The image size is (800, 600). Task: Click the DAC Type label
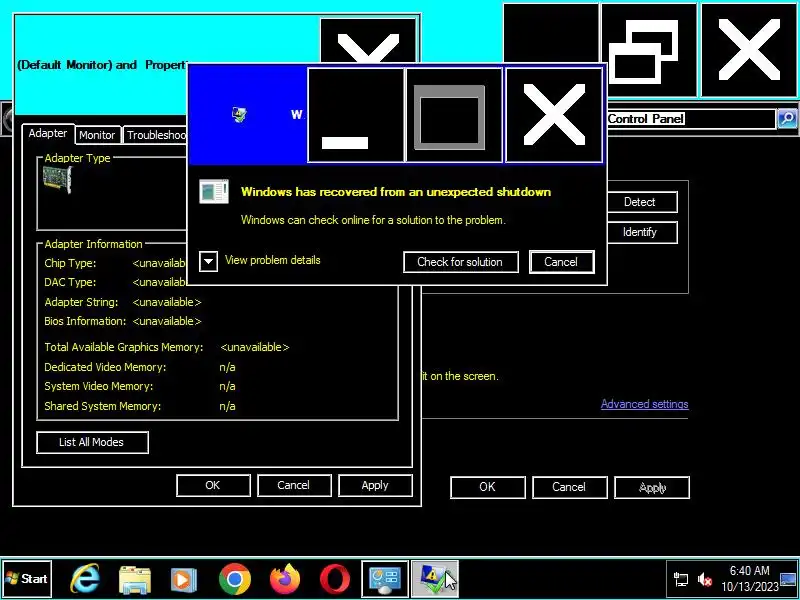pyautogui.click(x=70, y=283)
